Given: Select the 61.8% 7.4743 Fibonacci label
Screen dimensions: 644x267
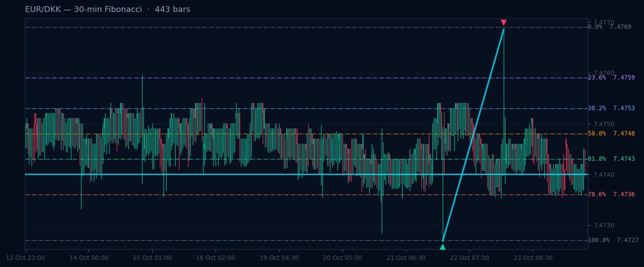Looking at the screenshot, I should tap(611, 159).
